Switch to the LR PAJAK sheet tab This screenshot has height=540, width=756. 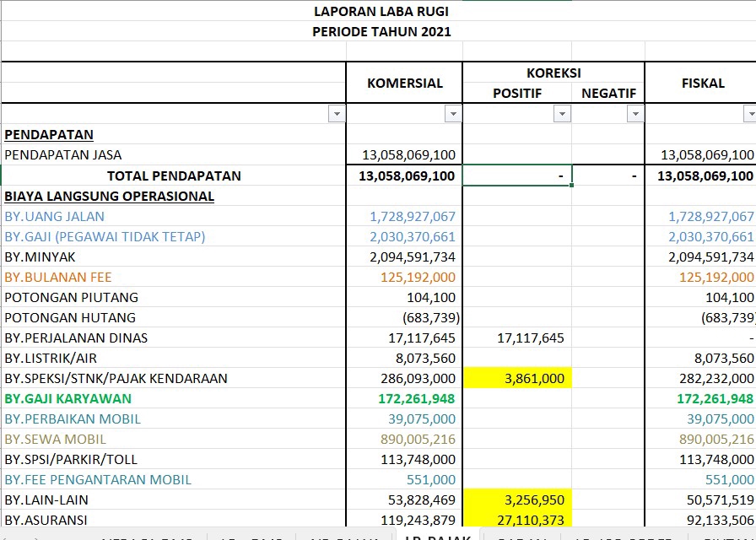(439, 534)
